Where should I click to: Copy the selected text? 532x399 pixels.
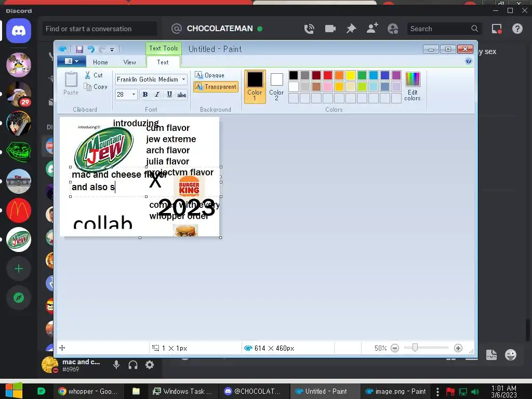click(x=96, y=87)
